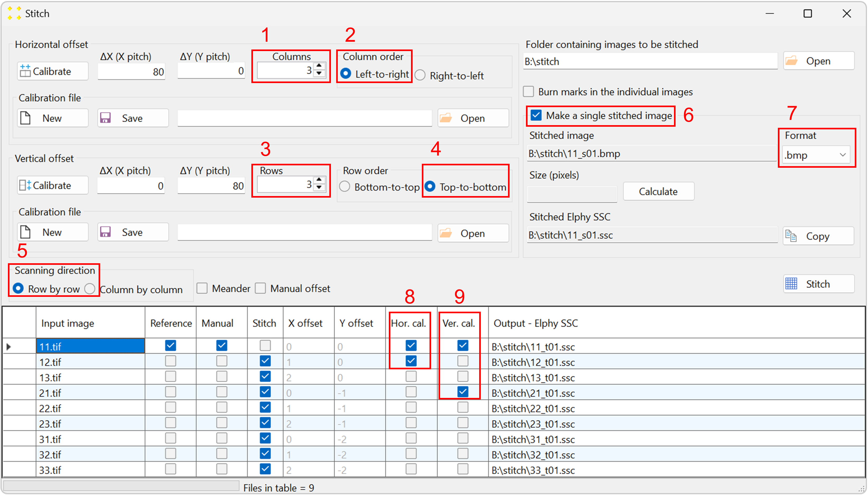Click the folder path field B:\stitch
This screenshot has width=868, height=495.
650,62
